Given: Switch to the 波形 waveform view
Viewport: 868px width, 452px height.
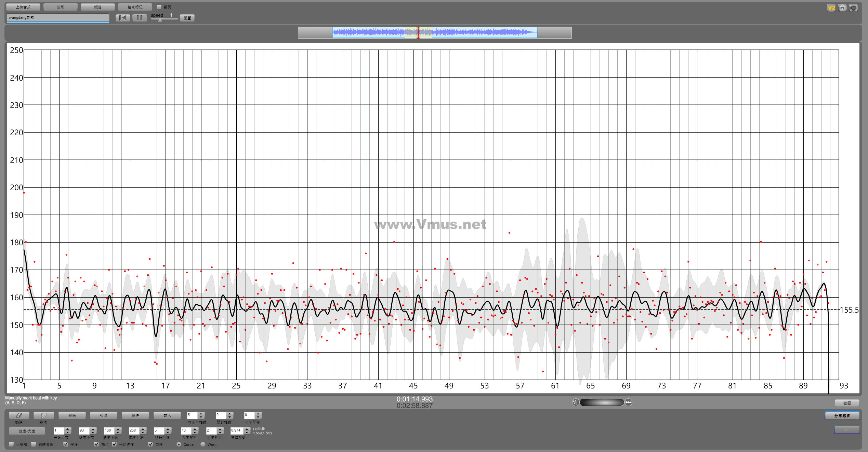Looking at the screenshot, I should coord(61,7).
